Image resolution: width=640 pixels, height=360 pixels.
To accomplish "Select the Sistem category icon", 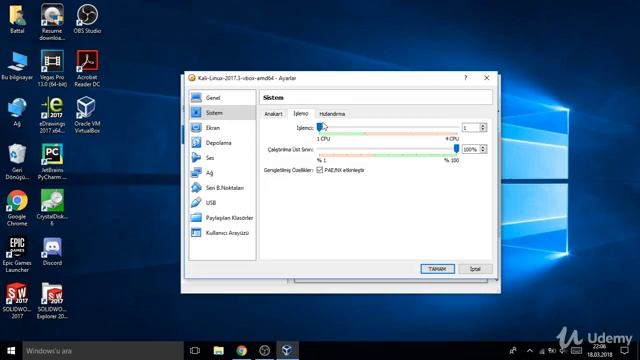I will (196, 112).
